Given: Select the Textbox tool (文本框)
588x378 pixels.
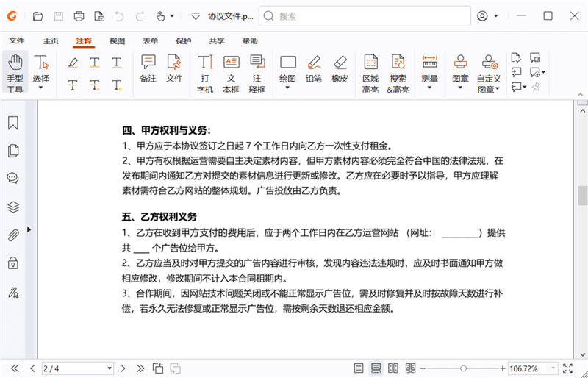Looking at the screenshot, I should coord(231,74).
